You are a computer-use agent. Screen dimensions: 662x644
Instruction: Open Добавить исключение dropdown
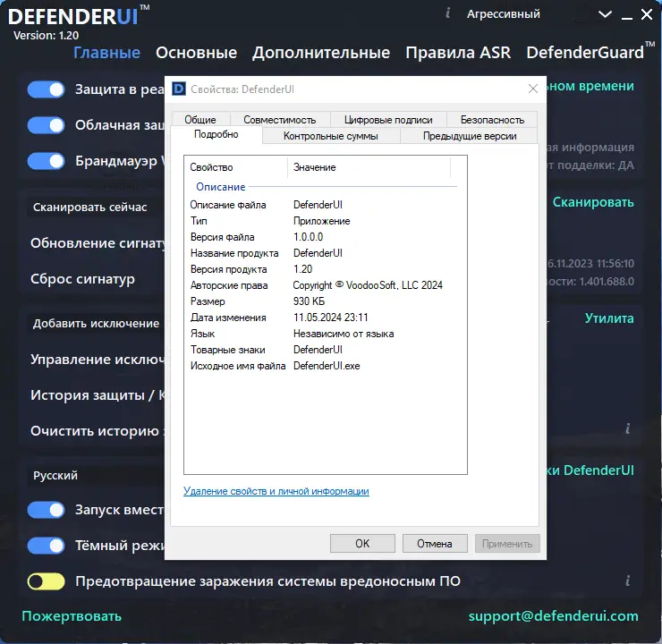point(97,324)
